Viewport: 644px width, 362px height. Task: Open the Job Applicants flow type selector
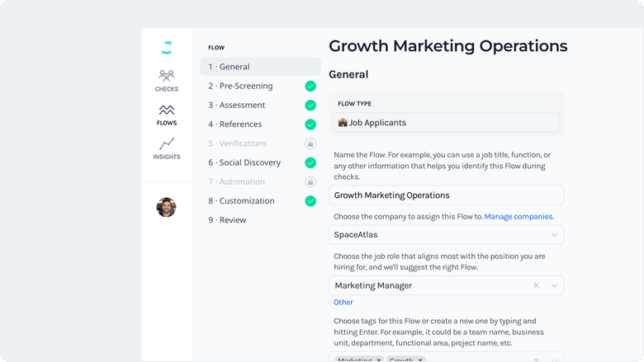(x=446, y=123)
